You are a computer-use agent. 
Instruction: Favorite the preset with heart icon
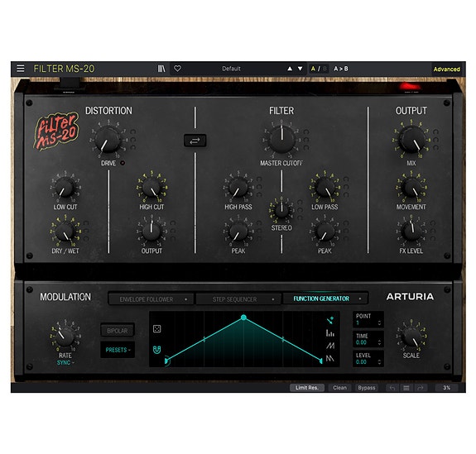click(178, 69)
